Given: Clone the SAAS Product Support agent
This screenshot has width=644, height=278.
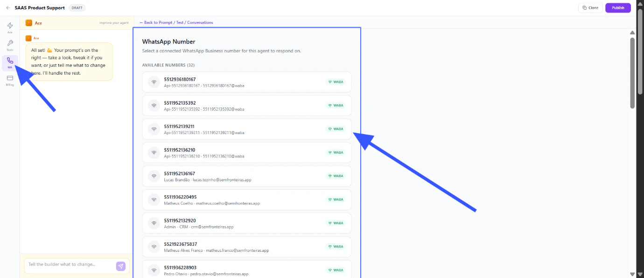Looking at the screenshot, I should click(x=590, y=8).
